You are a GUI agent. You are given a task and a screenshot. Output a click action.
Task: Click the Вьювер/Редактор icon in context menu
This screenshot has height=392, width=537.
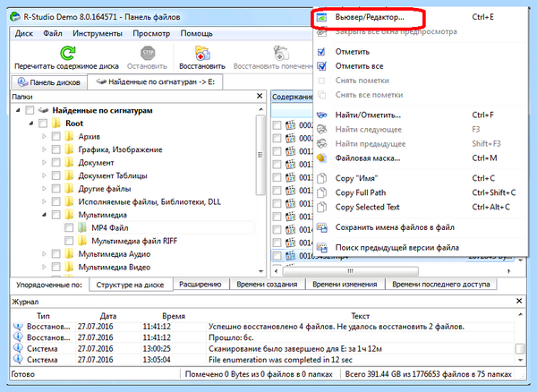pyautogui.click(x=321, y=17)
